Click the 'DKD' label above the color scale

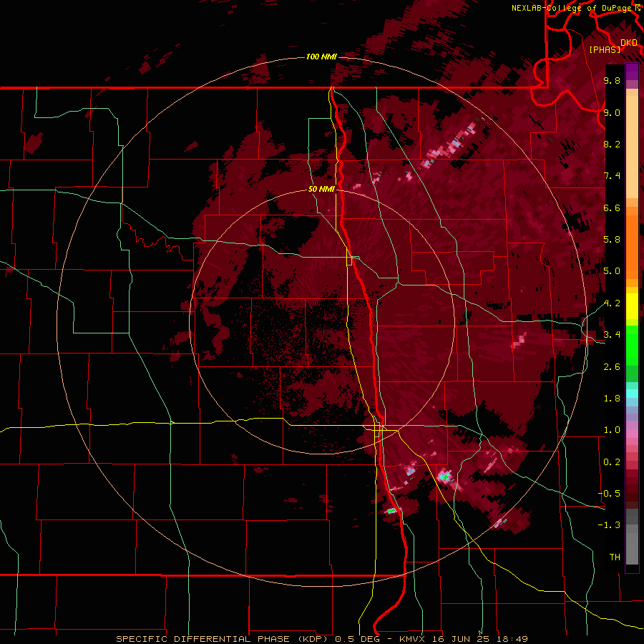tap(629, 43)
